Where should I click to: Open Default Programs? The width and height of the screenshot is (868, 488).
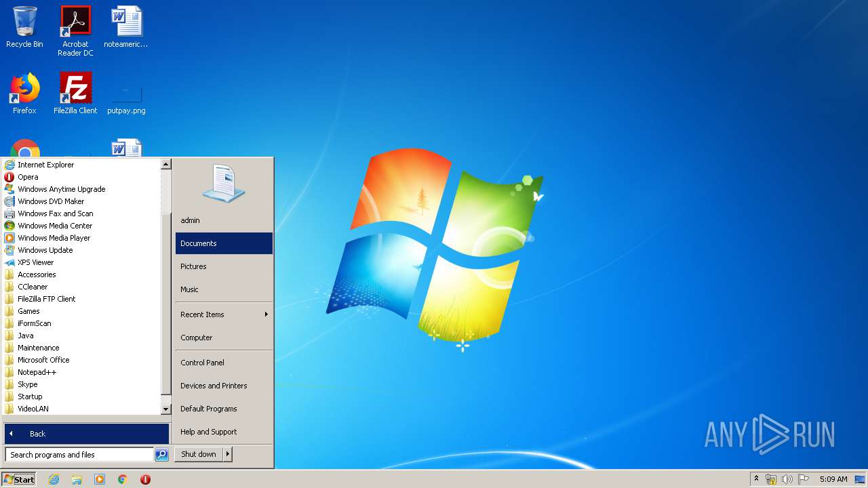tap(224, 409)
